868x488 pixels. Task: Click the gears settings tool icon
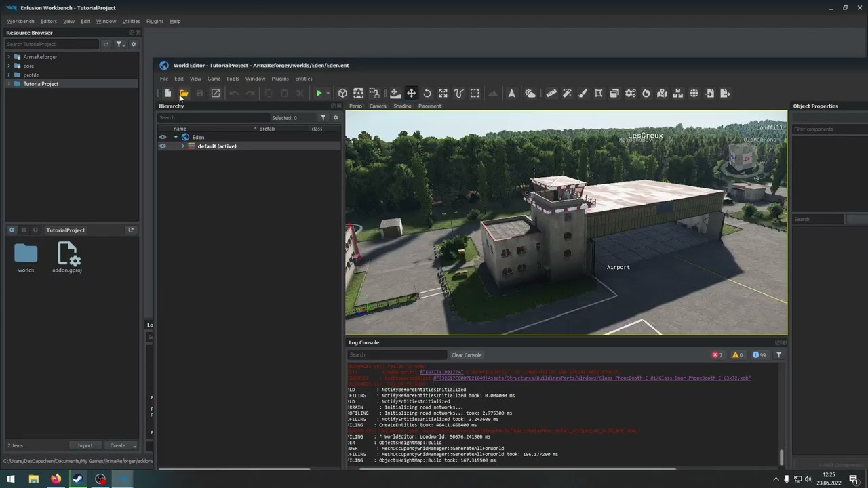tap(630, 94)
